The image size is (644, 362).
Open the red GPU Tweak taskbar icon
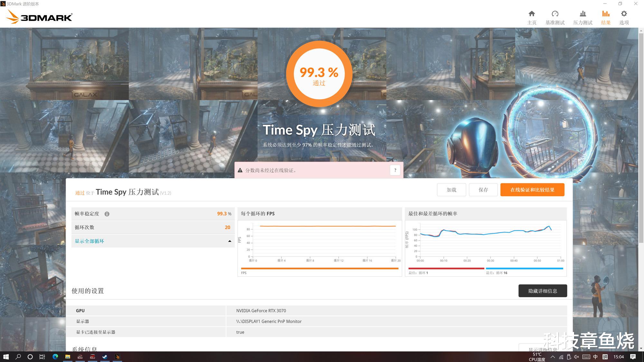92,357
